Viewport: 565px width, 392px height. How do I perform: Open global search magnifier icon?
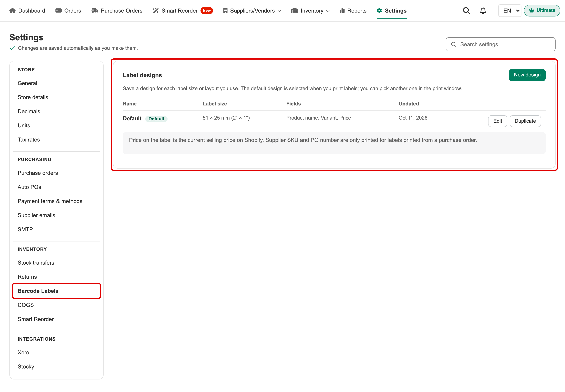click(466, 11)
